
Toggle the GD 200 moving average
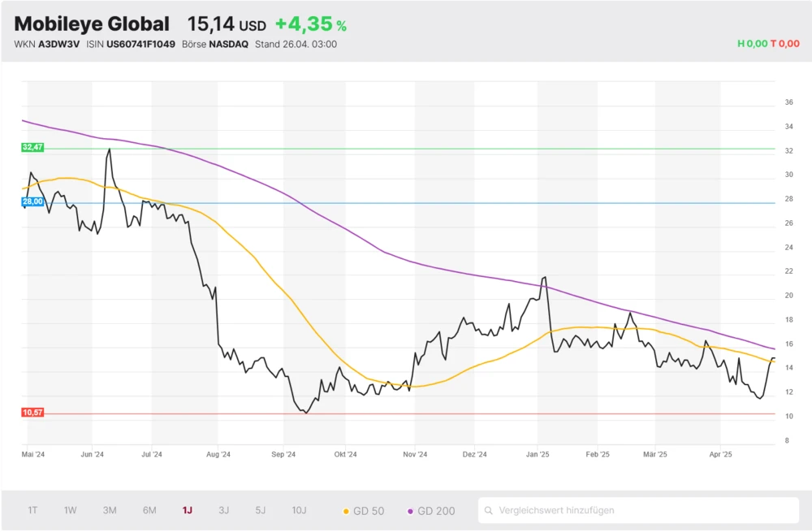431,511
